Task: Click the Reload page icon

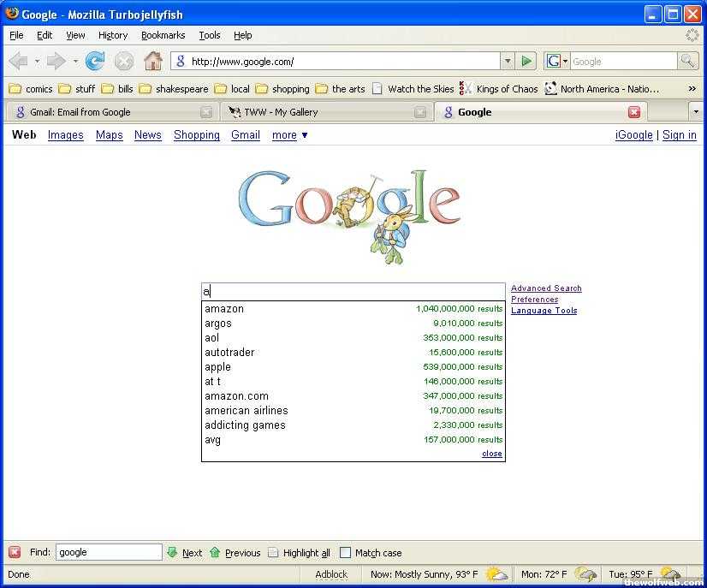Action: (95, 61)
